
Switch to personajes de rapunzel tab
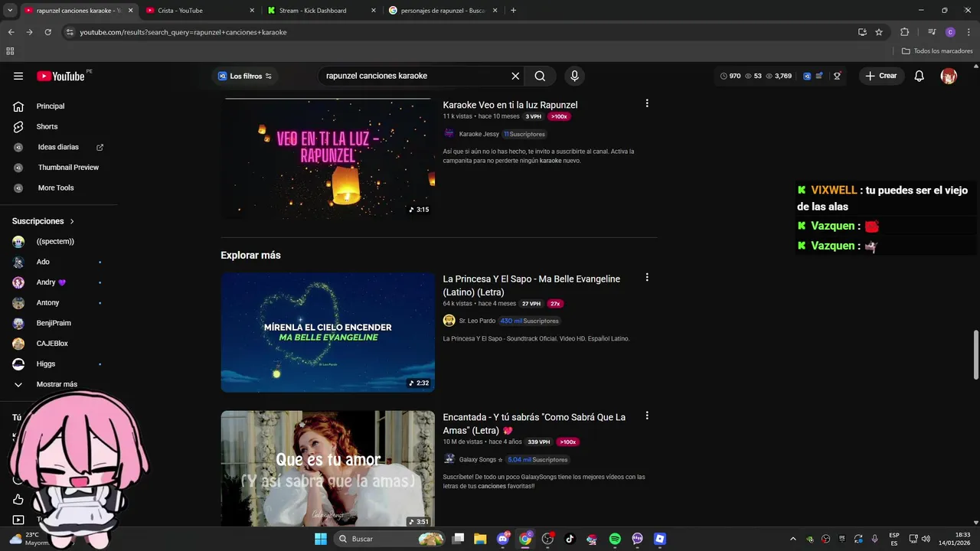[x=443, y=11]
